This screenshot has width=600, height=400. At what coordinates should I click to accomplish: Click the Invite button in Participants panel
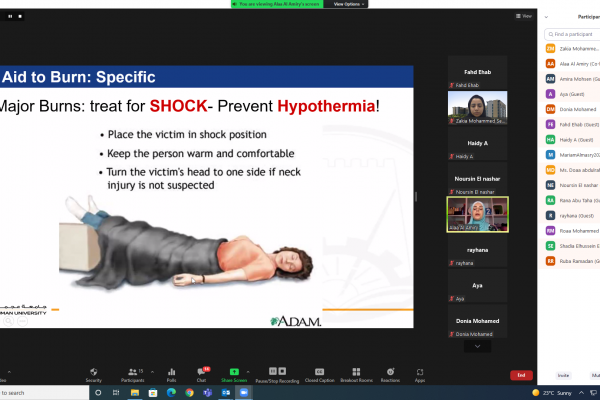[563, 375]
